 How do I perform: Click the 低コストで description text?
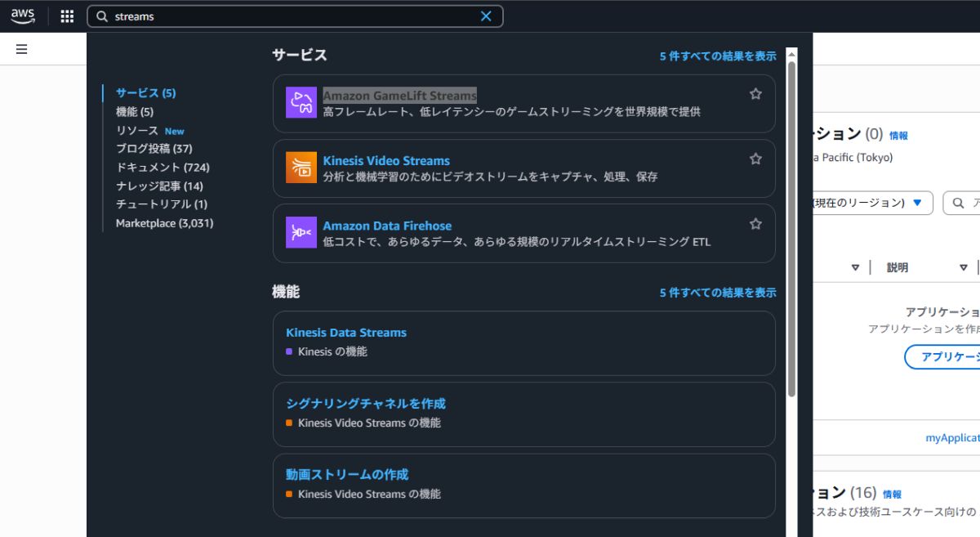(517, 242)
